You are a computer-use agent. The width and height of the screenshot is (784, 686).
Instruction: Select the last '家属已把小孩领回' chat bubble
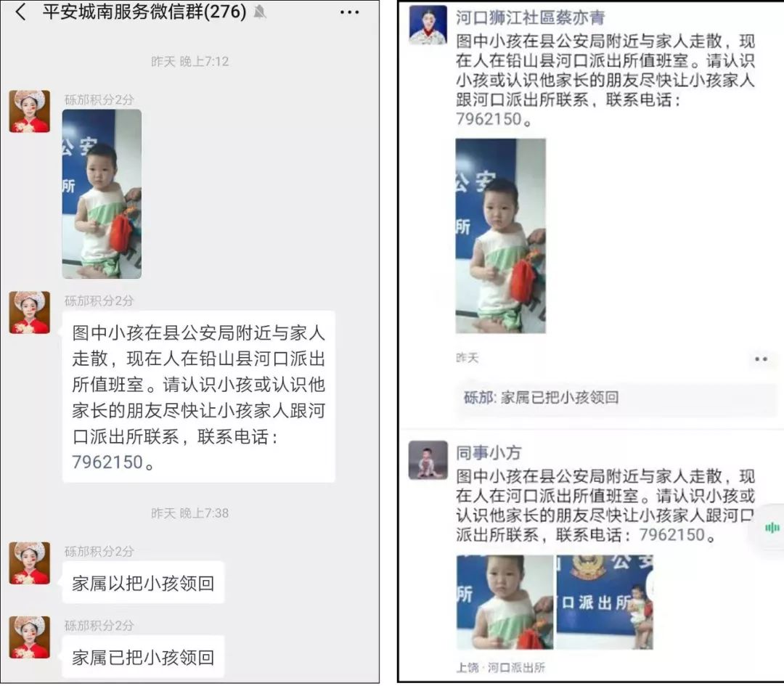[144, 657]
